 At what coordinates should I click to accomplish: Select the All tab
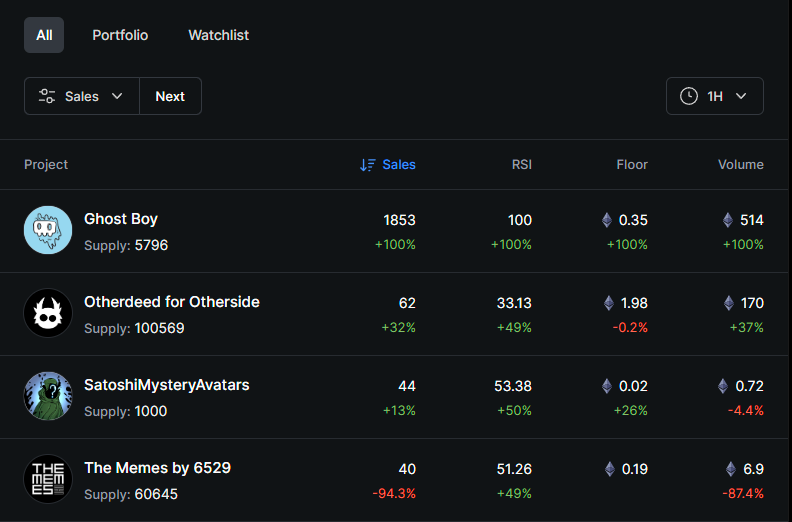coord(44,35)
